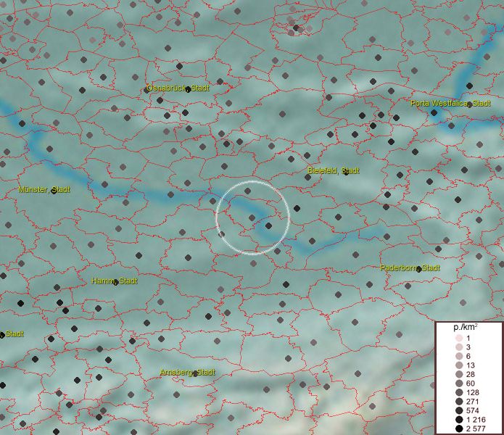Image resolution: width=504 pixels, height=435 pixels.
Task: Click the legend swatch for density 2 577
Action: click(459, 428)
